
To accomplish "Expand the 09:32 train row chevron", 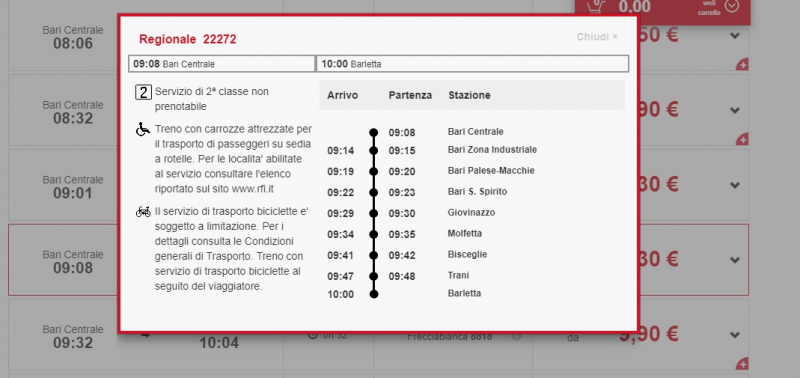I will coord(735,335).
